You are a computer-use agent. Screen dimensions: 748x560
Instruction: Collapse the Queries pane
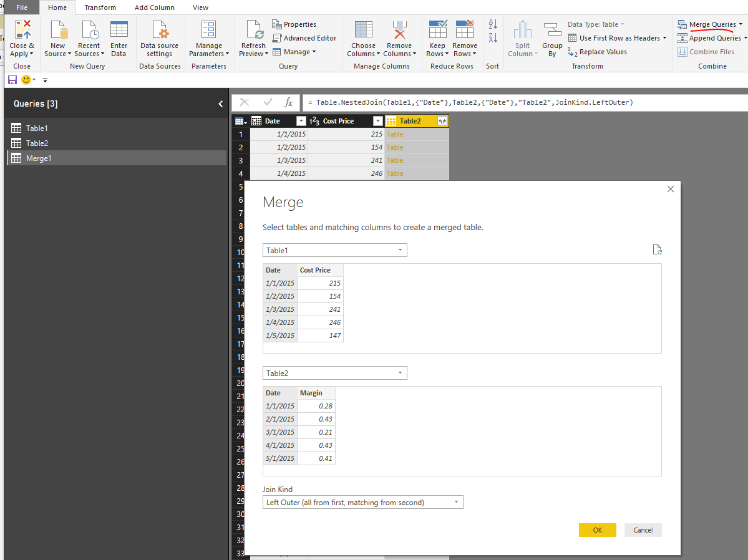click(x=220, y=104)
